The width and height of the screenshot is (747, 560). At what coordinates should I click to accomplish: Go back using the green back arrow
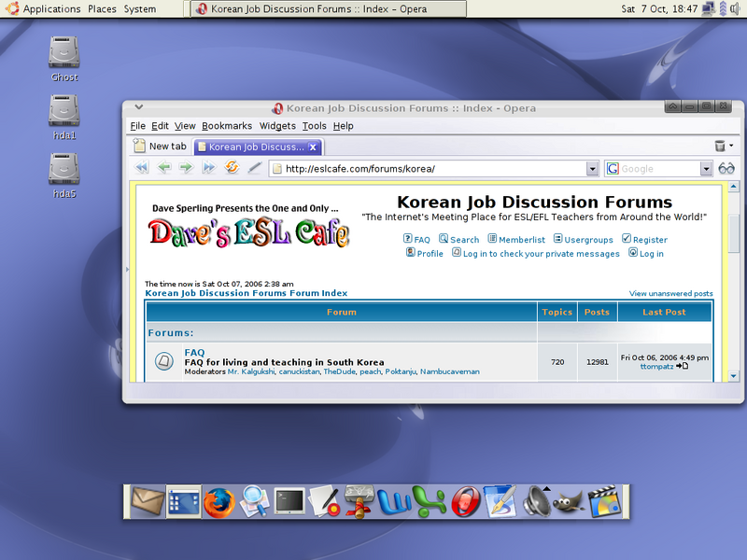click(x=164, y=168)
